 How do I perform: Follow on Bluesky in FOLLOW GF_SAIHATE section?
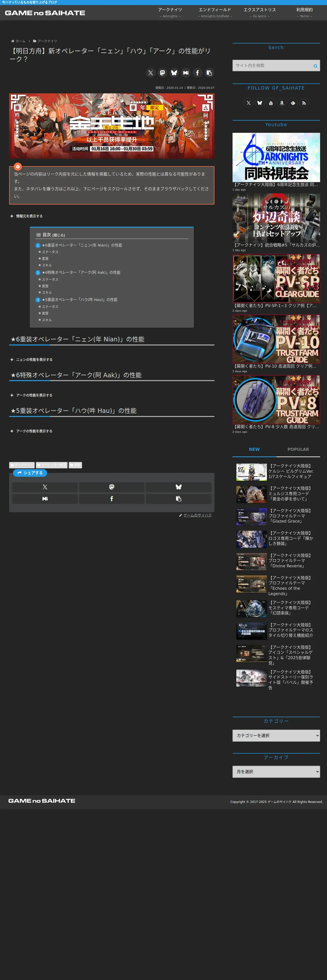click(x=260, y=103)
